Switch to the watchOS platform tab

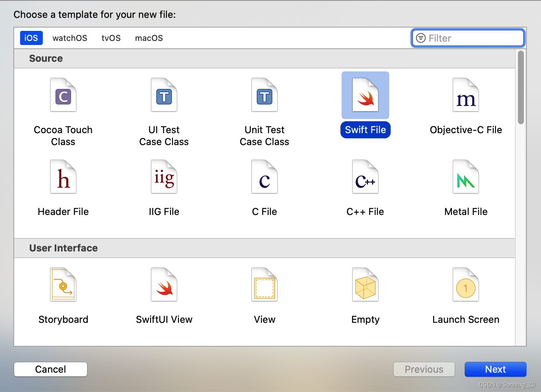[70, 38]
